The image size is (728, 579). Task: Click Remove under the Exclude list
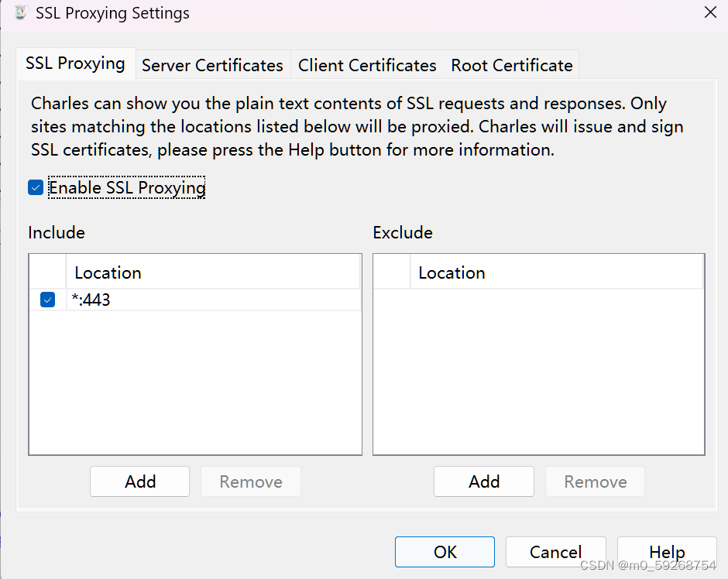point(596,481)
